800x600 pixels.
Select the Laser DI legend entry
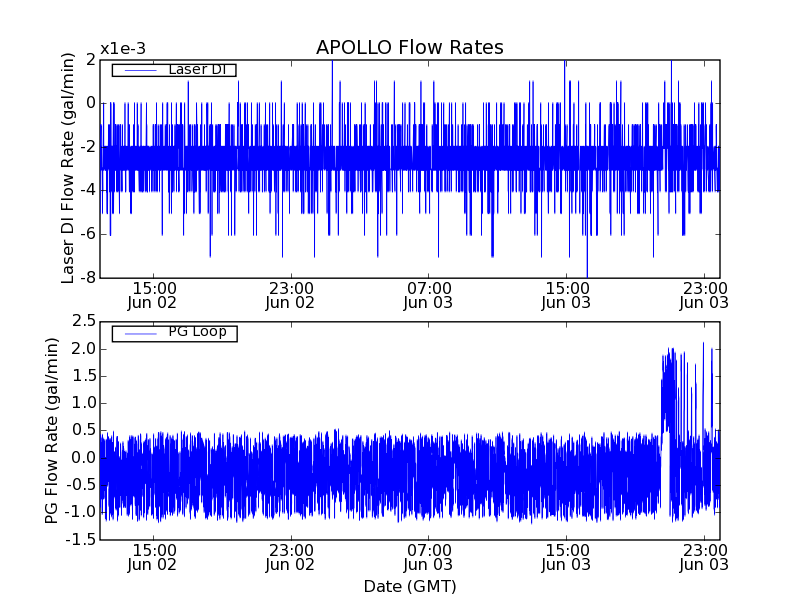click(x=174, y=69)
